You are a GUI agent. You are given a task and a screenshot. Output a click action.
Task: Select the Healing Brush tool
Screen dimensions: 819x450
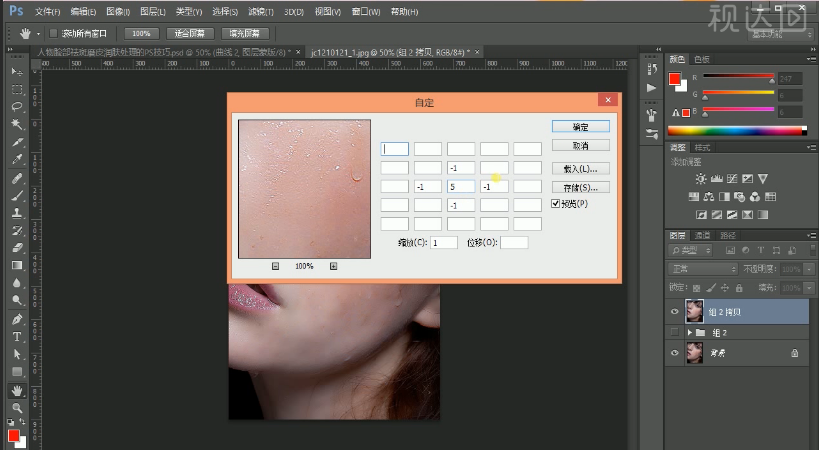(x=17, y=178)
